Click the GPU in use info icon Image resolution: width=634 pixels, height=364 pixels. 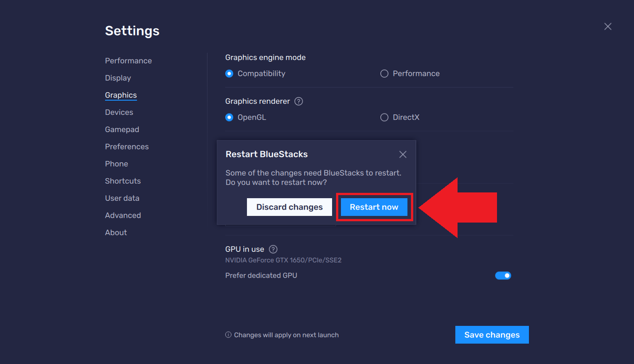point(273,249)
